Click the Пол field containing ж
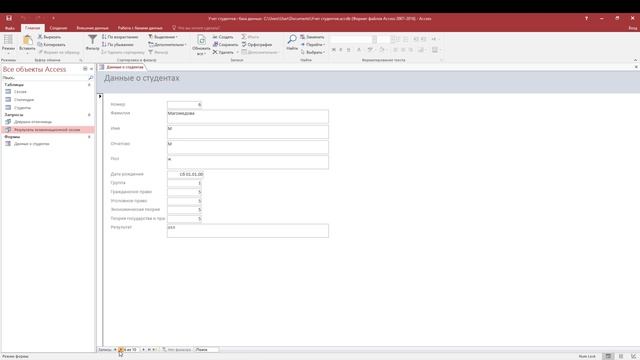The height and width of the screenshot is (360, 640). pyautogui.click(x=248, y=162)
